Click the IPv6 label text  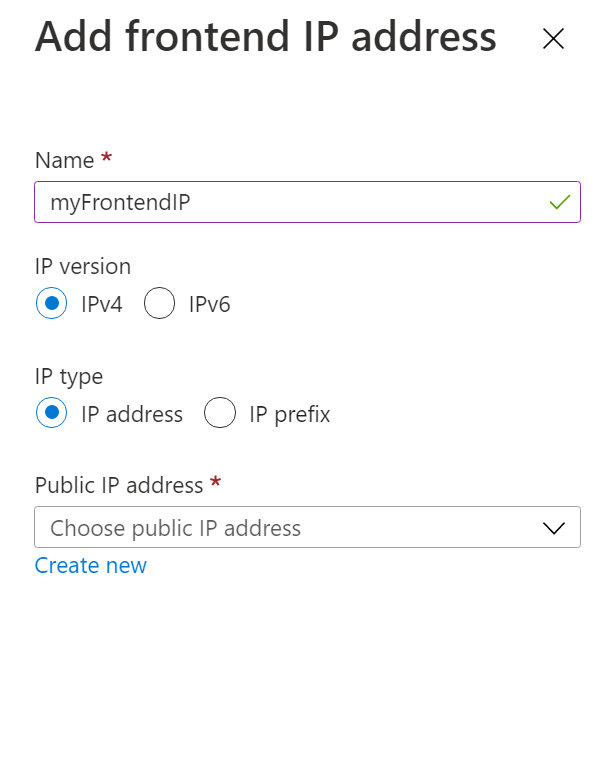[x=210, y=304]
